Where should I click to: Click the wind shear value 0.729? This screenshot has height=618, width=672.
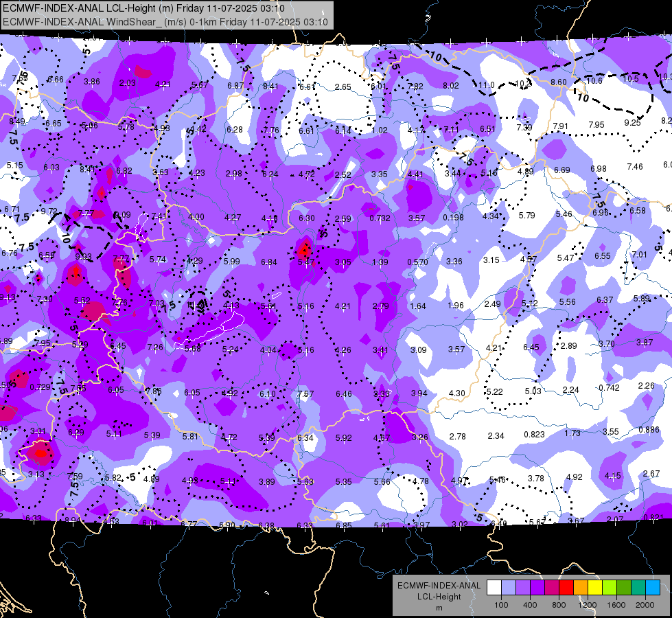tap(40, 387)
